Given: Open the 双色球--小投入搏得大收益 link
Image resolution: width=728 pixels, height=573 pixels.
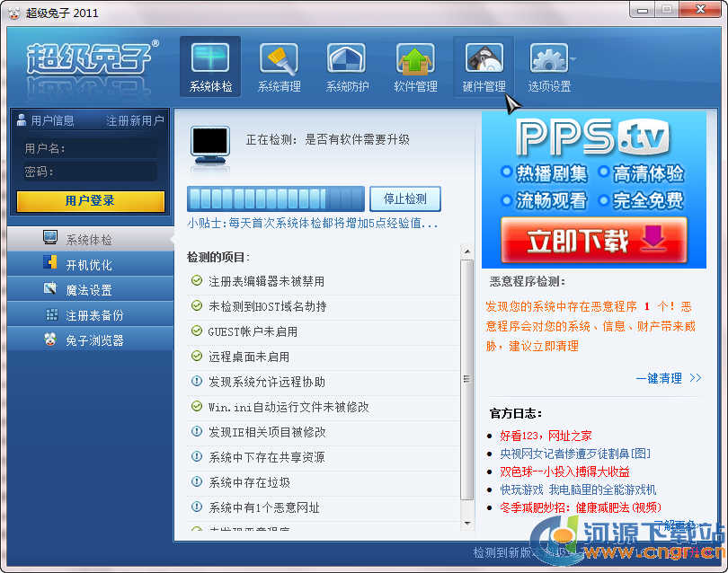Looking at the screenshot, I should click(x=564, y=472).
